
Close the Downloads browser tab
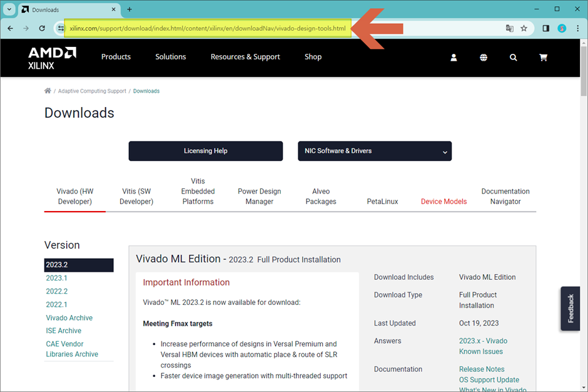click(x=114, y=9)
